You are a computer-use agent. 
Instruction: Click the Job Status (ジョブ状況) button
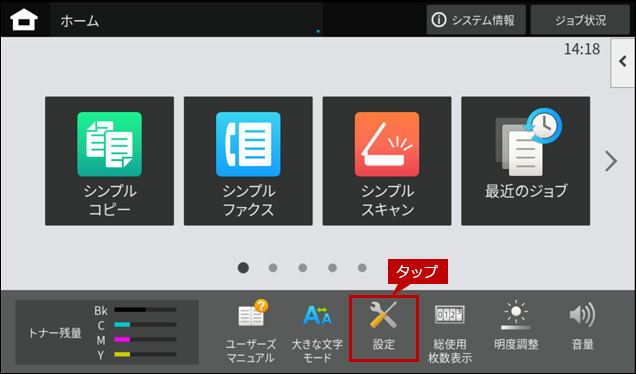click(x=580, y=20)
